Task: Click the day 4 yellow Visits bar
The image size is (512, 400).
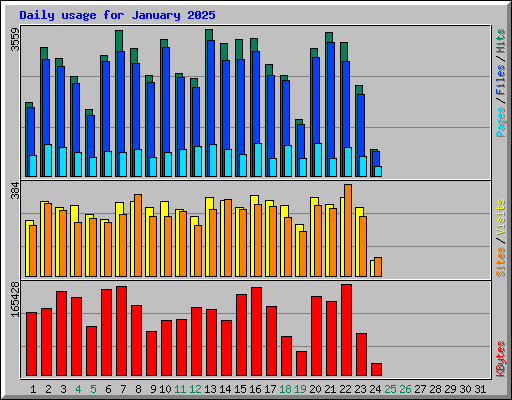Action: tap(73, 241)
